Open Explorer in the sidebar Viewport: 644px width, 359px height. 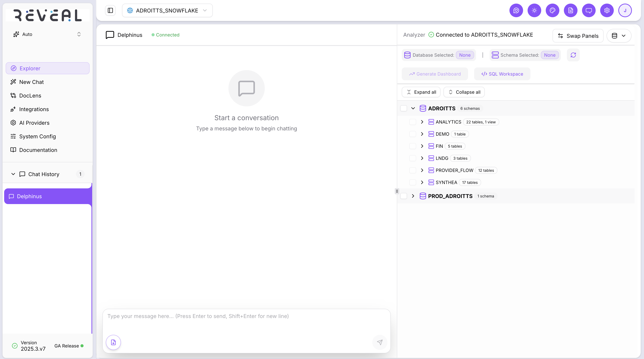point(47,68)
